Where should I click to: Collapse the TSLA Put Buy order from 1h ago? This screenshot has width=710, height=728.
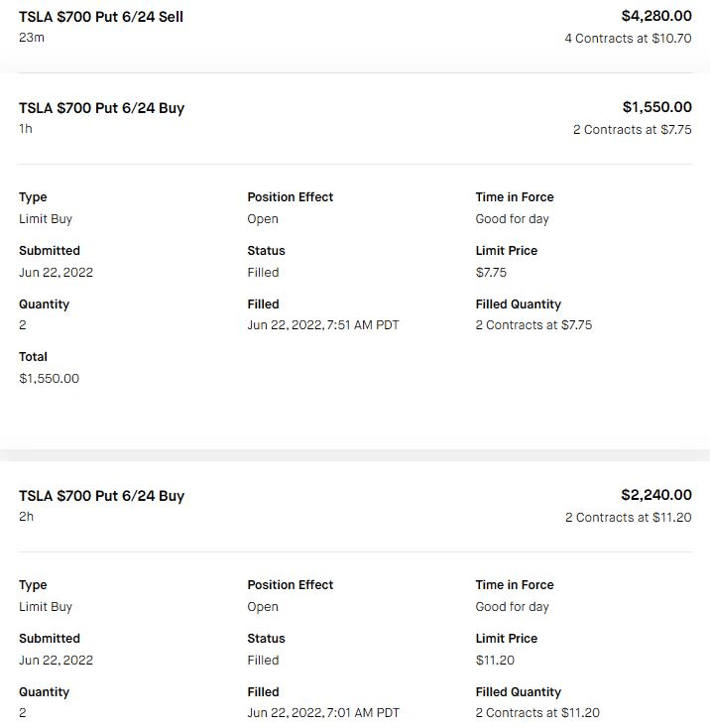click(102, 108)
